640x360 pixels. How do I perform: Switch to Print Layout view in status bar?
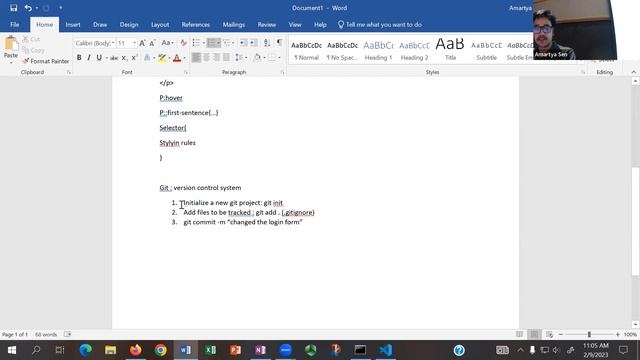point(534,335)
